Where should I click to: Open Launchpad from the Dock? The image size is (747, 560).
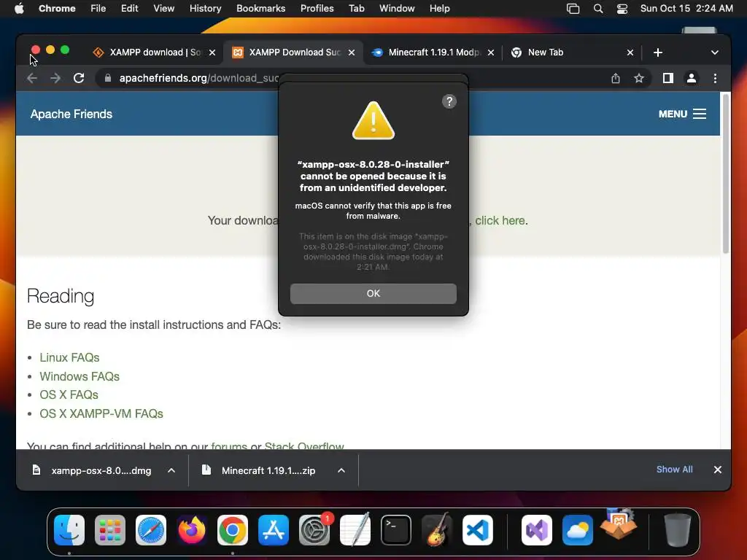coord(110,530)
